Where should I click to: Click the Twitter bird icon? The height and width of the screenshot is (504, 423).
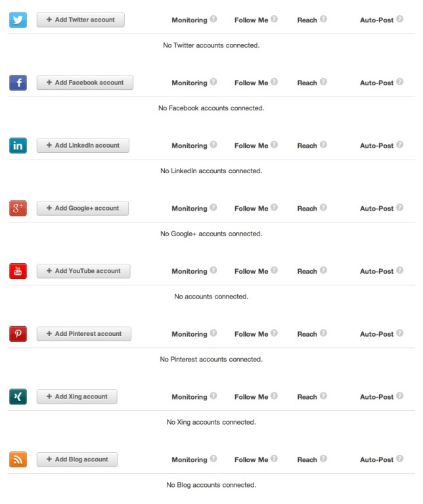pos(18,20)
